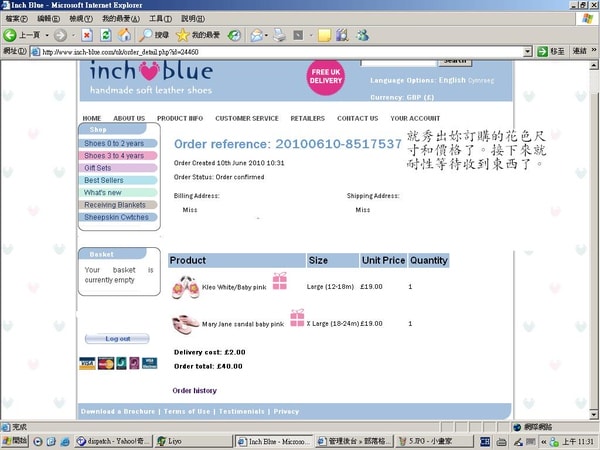Screen dimensions: 600x450
Task: Click Download a Brochure footer link
Action: click(118, 411)
